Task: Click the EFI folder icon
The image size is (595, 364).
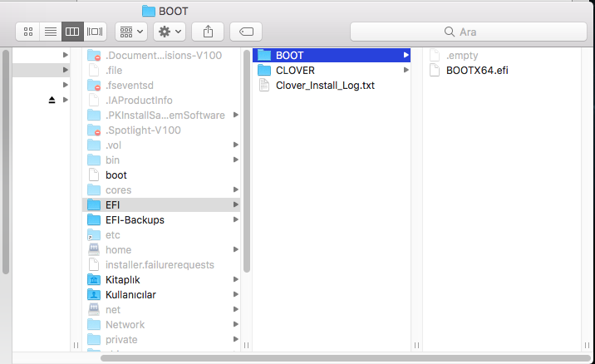Action: point(94,205)
